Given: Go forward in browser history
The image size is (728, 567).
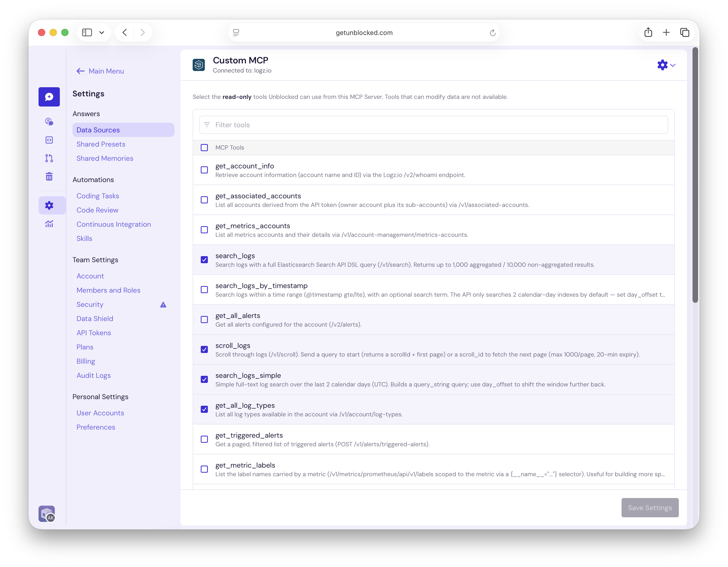Looking at the screenshot, I should coord(143,32).
